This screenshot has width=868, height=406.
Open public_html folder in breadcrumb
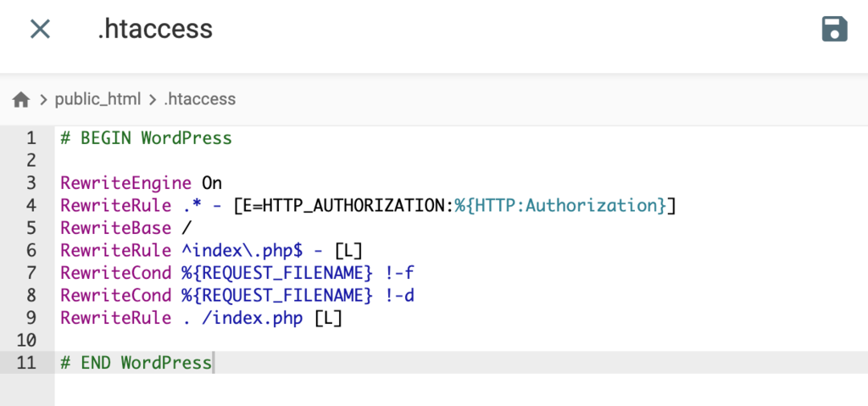97,99
